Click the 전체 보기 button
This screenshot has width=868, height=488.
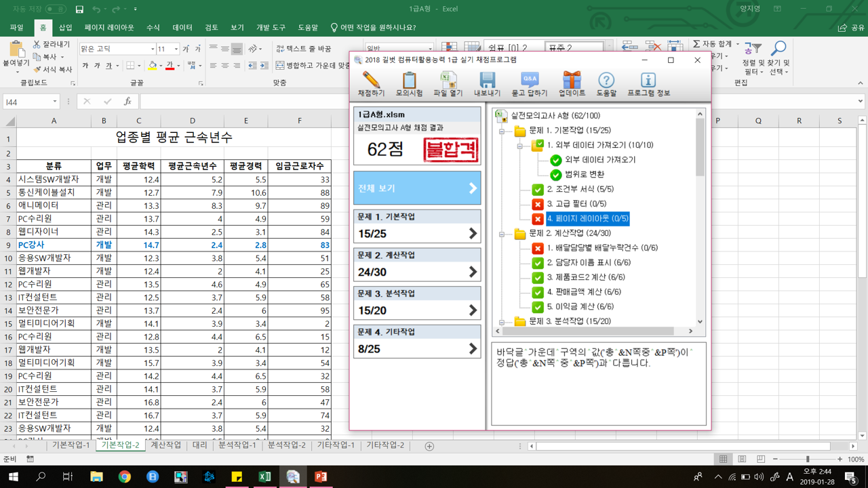pos(416,188)
